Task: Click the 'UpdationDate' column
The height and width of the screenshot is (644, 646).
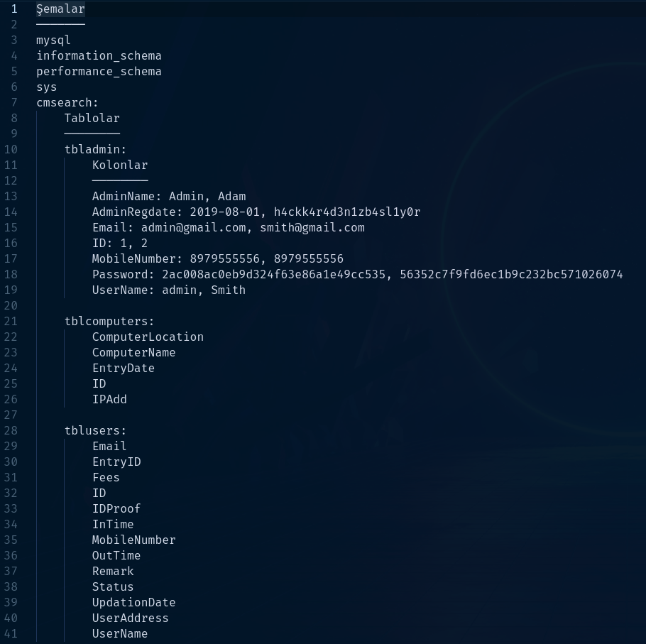Action: 134,604
